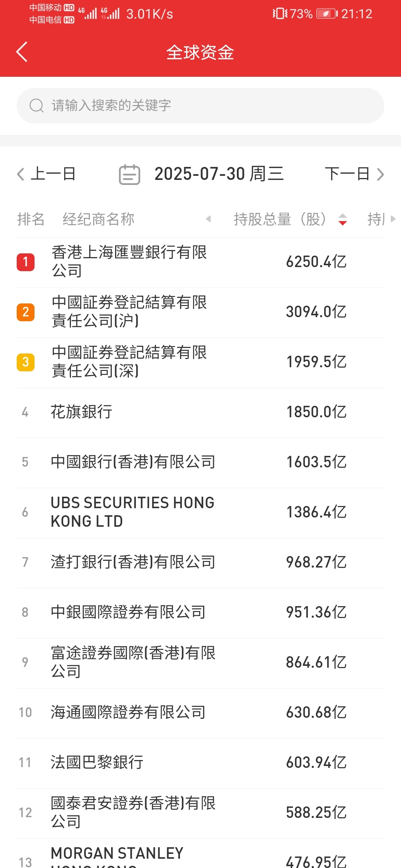Open the 2025-07-30 周三 date selector
Viewport: 401px width, 868px height.
pos(219,174)
